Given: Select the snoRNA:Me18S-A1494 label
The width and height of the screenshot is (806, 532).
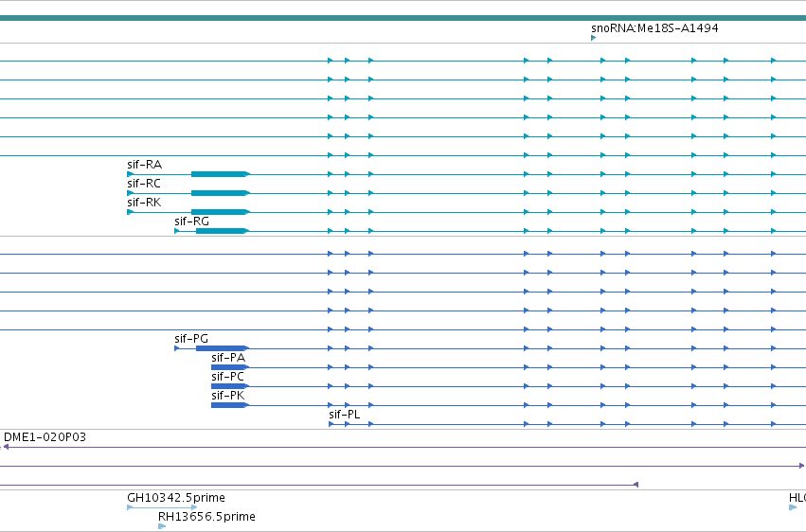Looking at the screenshot, I should (x=654, y=28).
